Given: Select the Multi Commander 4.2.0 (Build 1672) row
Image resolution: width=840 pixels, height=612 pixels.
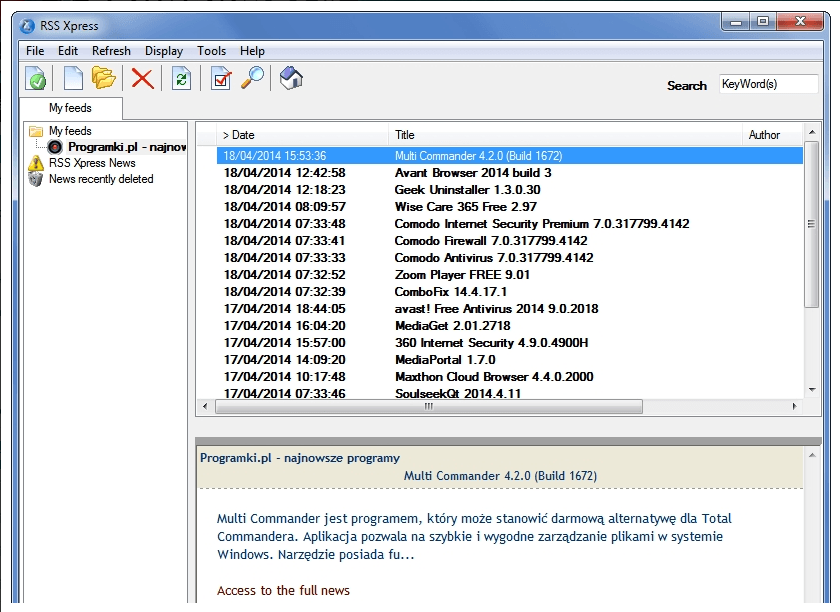Looking at the screenshot, I should 509,156.
